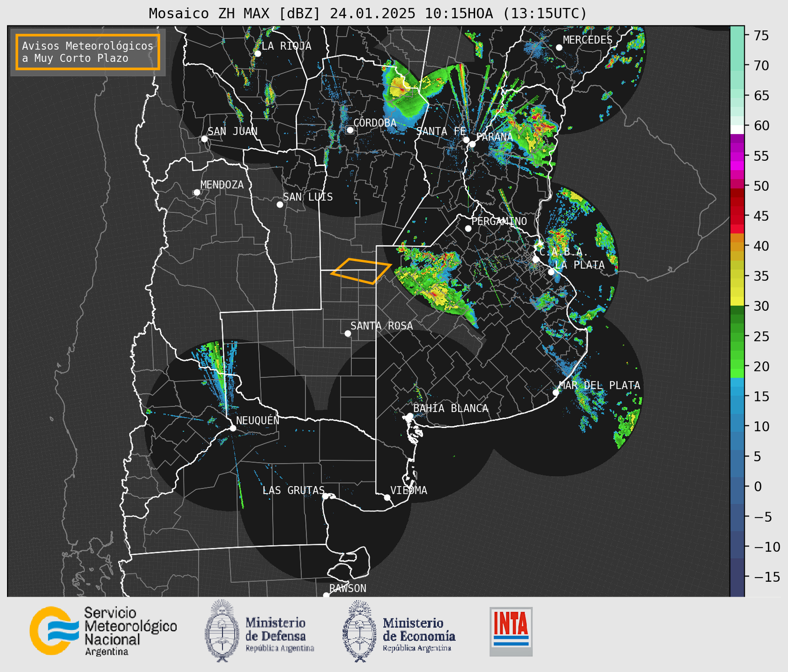Click the RAWSON city marker
This screenshot has width=788, height=672.
point(326,595)
